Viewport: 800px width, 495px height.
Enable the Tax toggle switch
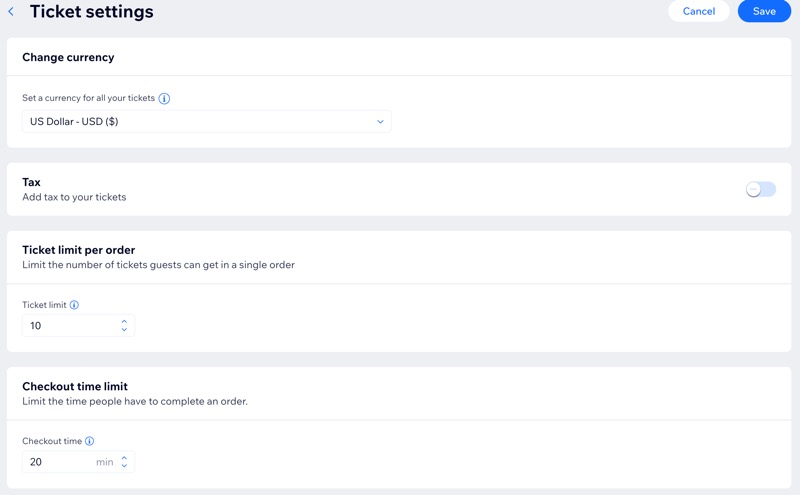point(760,189)
